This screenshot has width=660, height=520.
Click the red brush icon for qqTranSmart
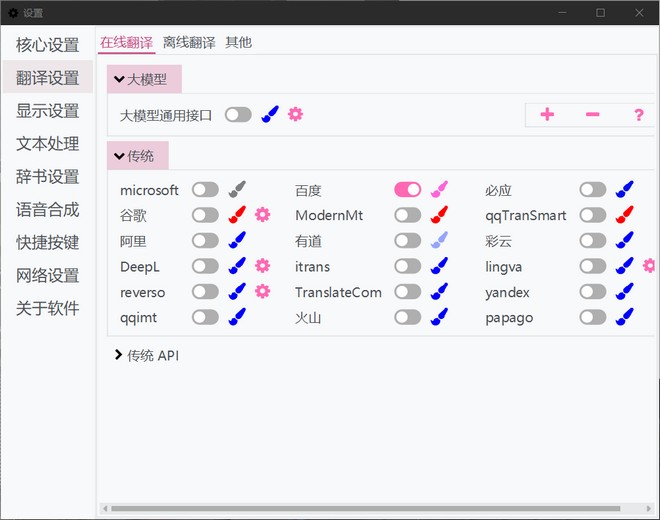(624, 215)
